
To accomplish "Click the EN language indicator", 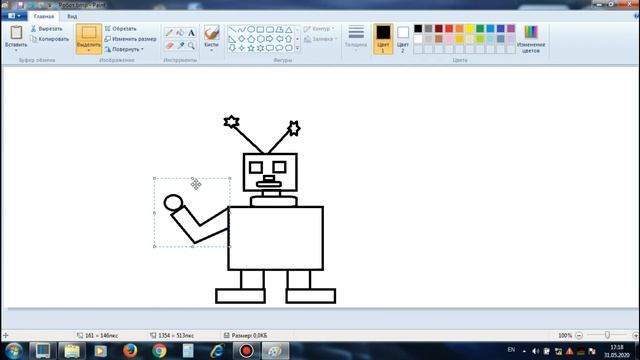I will 511,350.
